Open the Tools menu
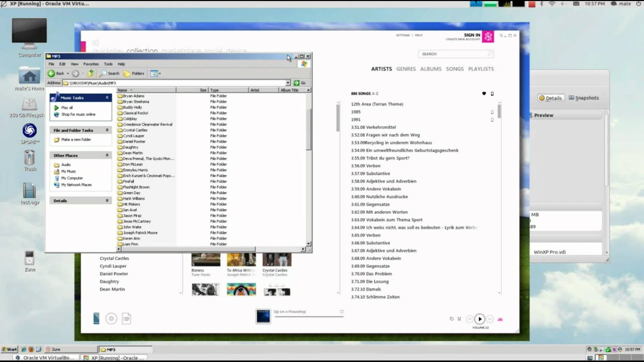This screenshot has width=644, height=362. (x=108, y=64)
